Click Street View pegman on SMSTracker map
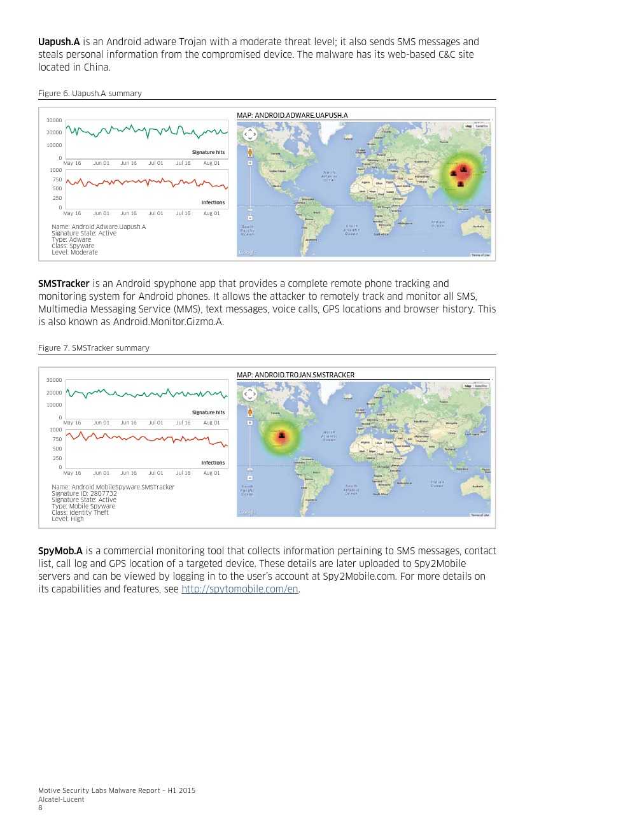Image resolution: width=630 pixels, height=840 pixels. point(250,412)
